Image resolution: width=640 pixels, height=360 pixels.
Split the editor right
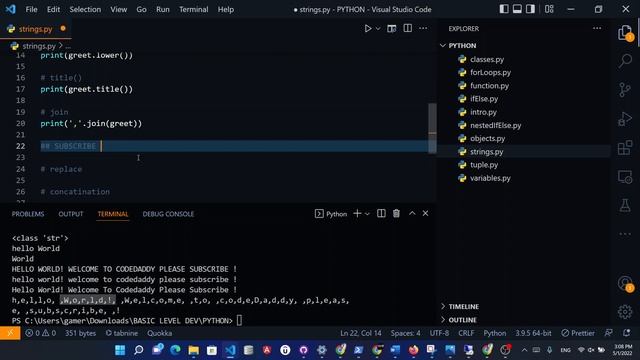407,28
